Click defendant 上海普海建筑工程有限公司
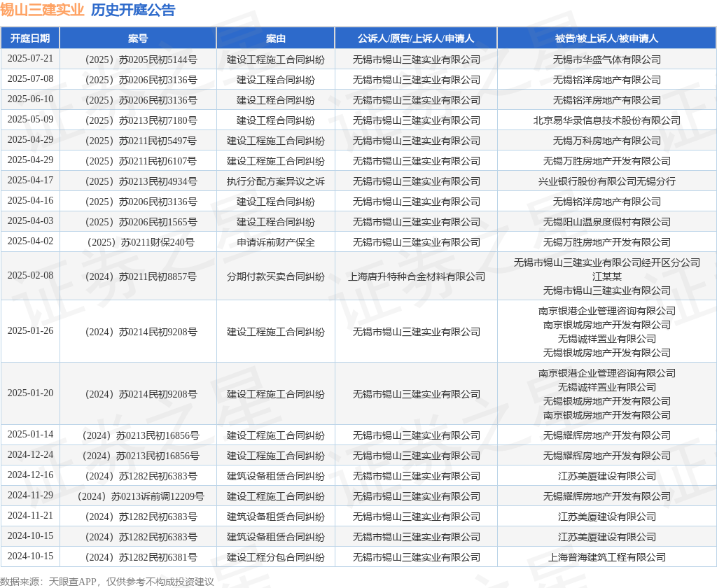Image resolution: width=717 pixels, height=588 pixels. coord(607,557)
